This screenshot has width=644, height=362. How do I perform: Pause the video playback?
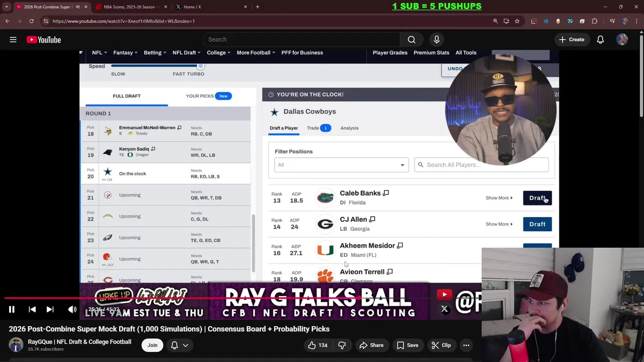pyautogui.click(x=12, y=310)
